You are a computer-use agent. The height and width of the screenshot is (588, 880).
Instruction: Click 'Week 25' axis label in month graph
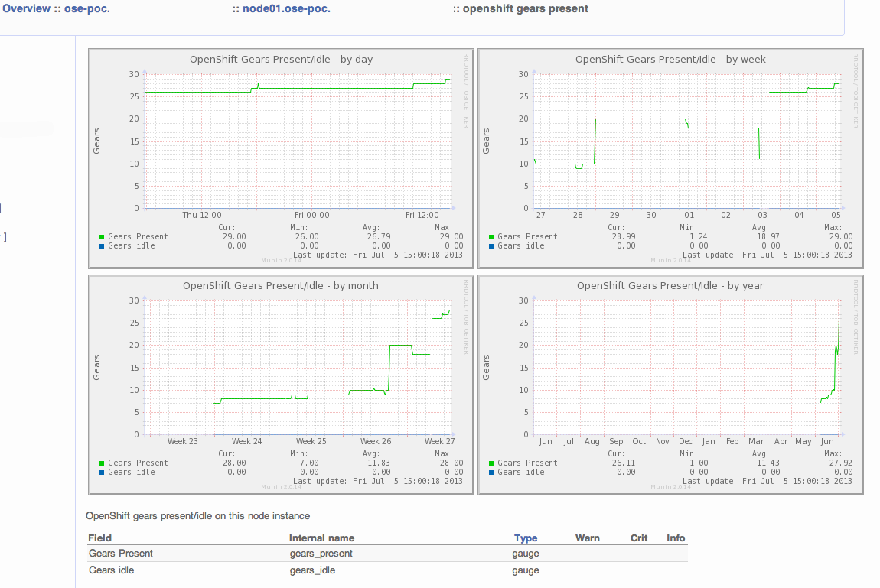click(x=311, y=442)
